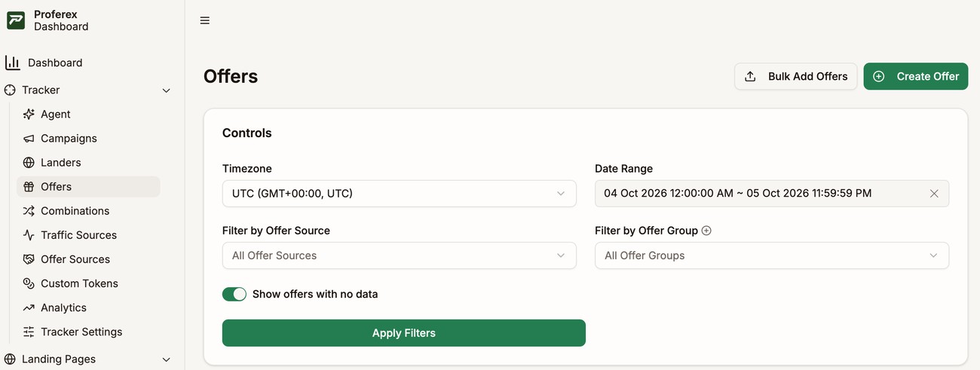980x370 pixels.
Task: Click the Bulk Add Offers button
Action: pos(796,76)
